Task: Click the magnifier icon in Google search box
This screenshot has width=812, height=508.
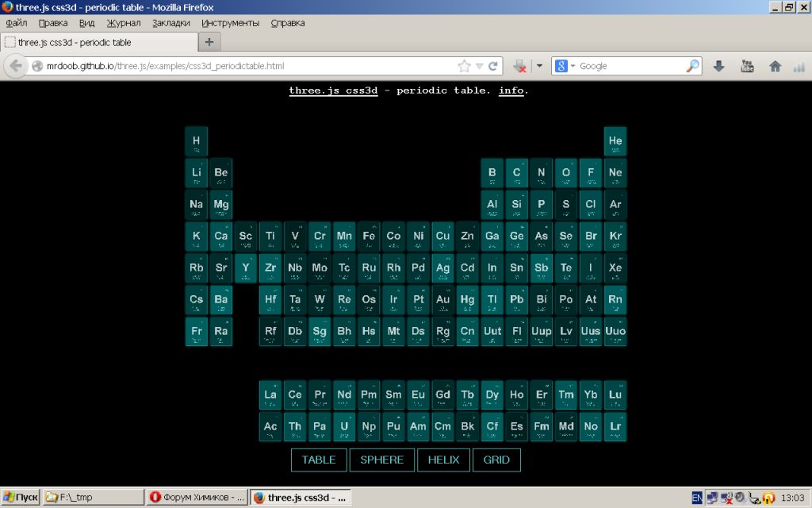Action: pyautogui.click(x=692, y=67)
